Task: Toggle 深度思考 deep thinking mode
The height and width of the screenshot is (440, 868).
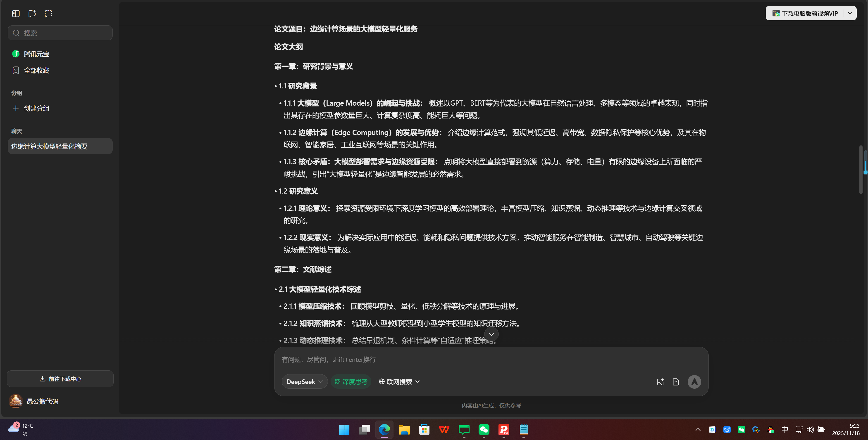Action: [351, 381]
